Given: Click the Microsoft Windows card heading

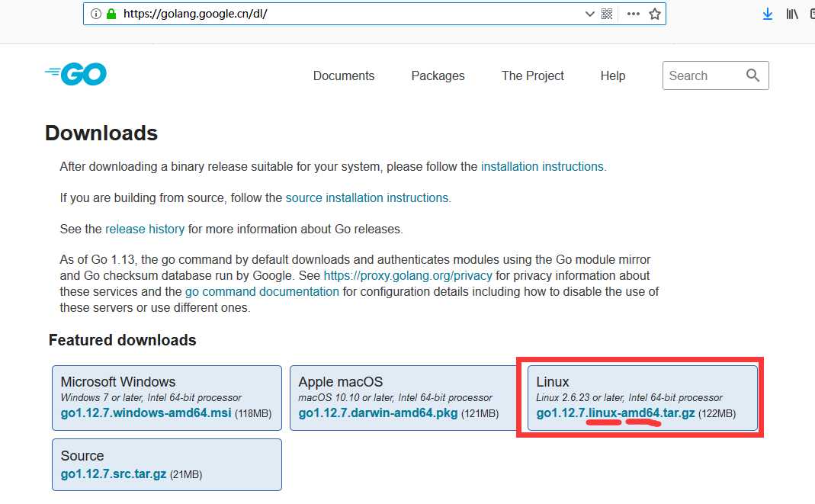Looking at the screenshot, I should (x=118, y=382).
